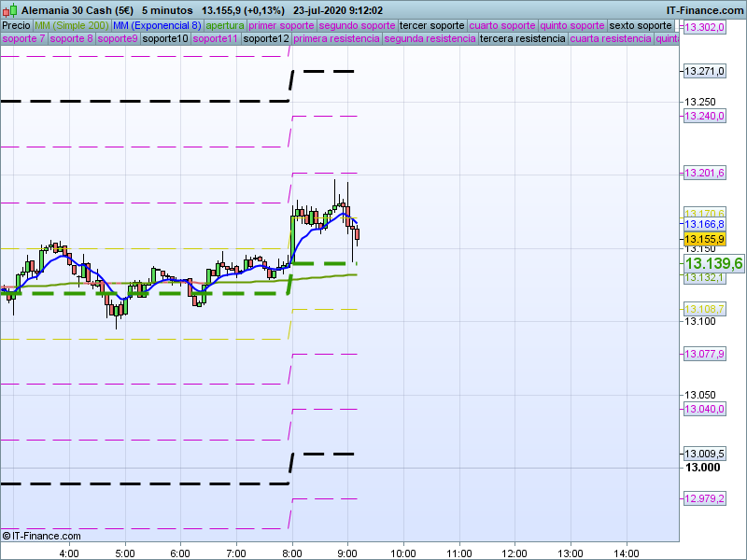Screen dimensions: 747x560
Task: Click the 13.009,5 price label
Action: tap(704, 454)
